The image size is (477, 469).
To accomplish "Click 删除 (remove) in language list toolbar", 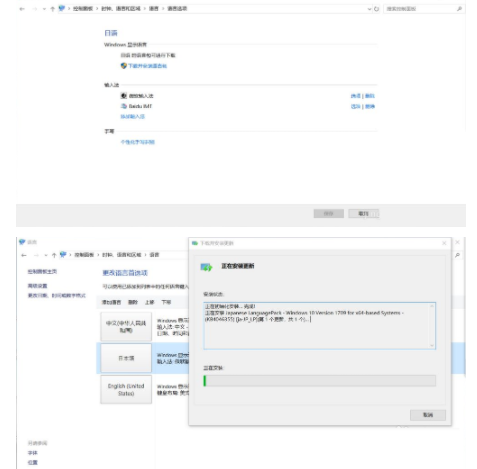I will tap(133, 302).
